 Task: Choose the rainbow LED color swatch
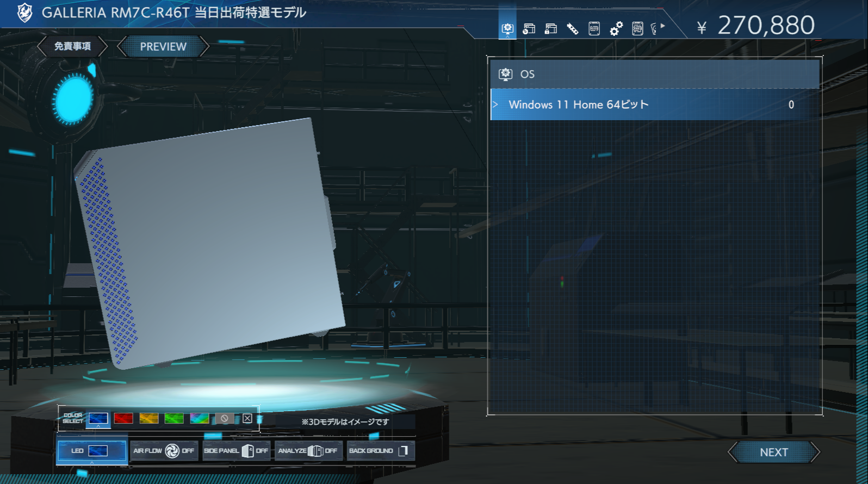coord(199,418)
